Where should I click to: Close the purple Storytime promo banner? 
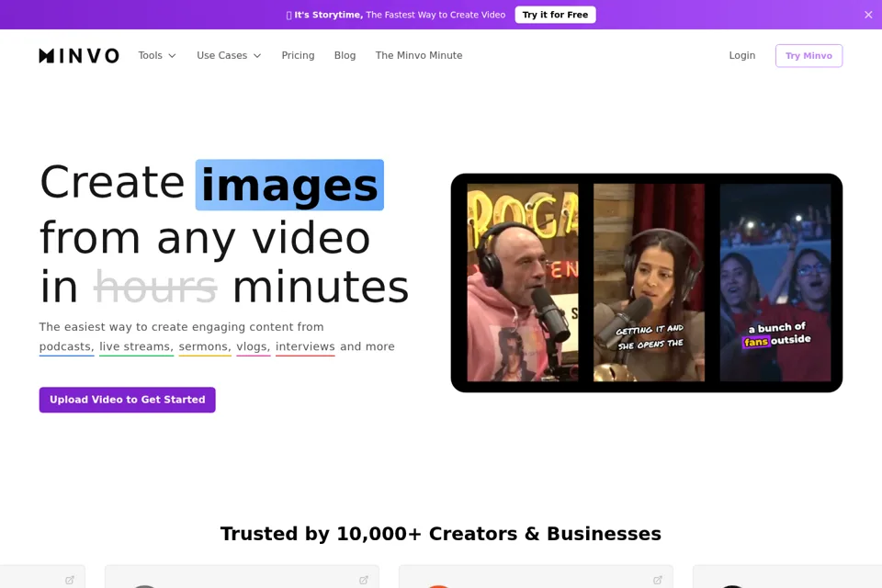point(868,15)
